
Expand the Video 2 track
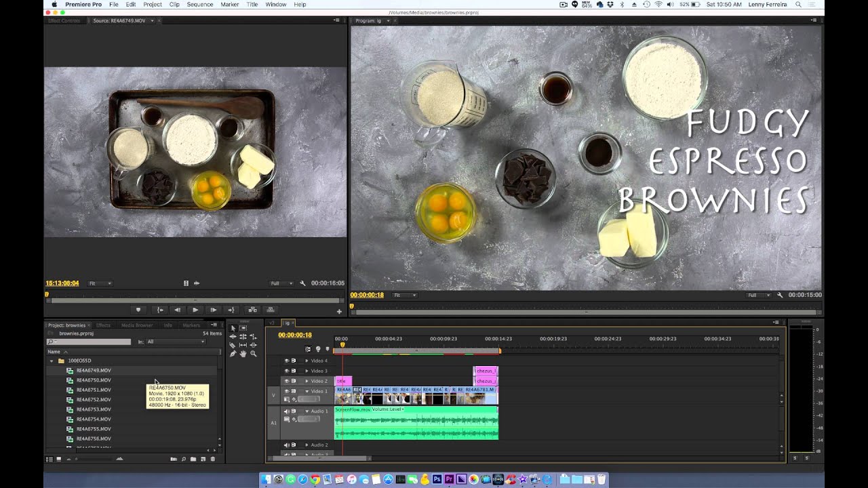307,381
